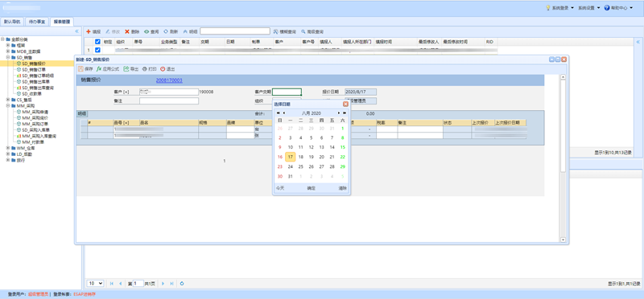The image size is (644, 299).
Task: Open the 系统设置 dropdown menu
Action: click(589, 8)
